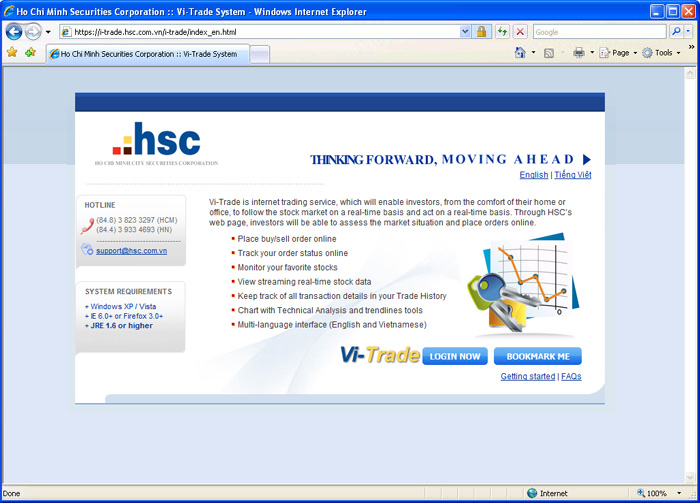This screenshot has height=503, width=700.
Task: Click the hotline telephone icon
Action: click(87, 225)
